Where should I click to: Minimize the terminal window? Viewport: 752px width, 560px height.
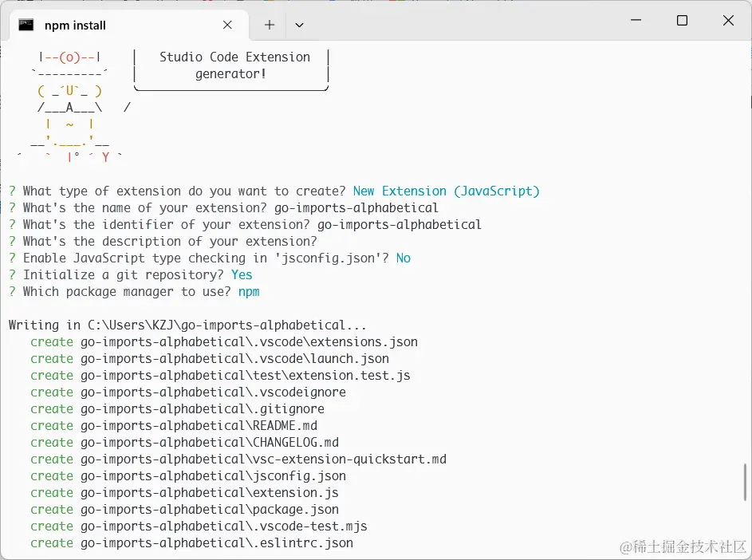(x=636, y=20)
